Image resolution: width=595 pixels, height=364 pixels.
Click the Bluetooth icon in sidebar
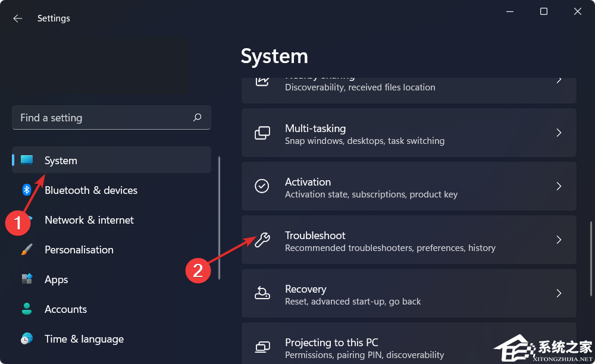tap(27, 190)
